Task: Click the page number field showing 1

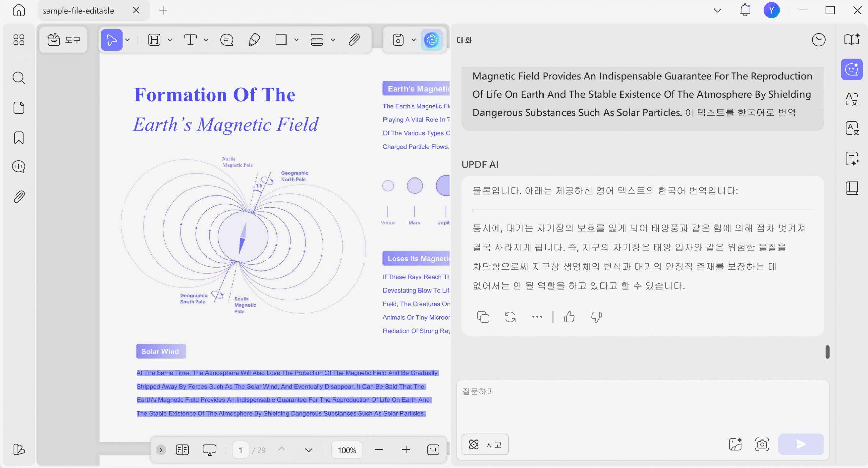Action: click(x=240, y=450)
